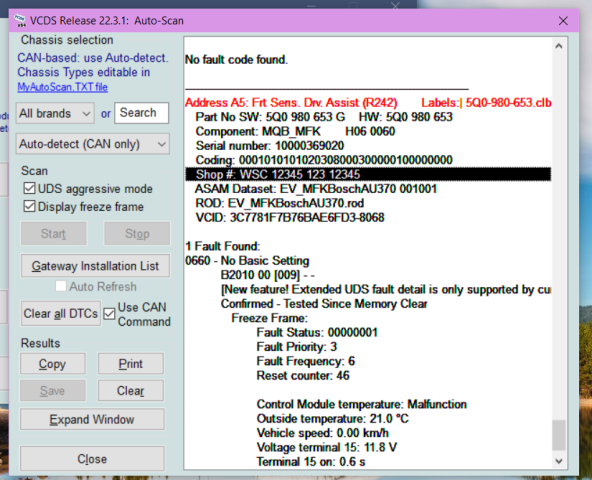Click 'Control Module temperature: Malfunction' line
Screen dimensions: 592x480
[x=362, y=404]
